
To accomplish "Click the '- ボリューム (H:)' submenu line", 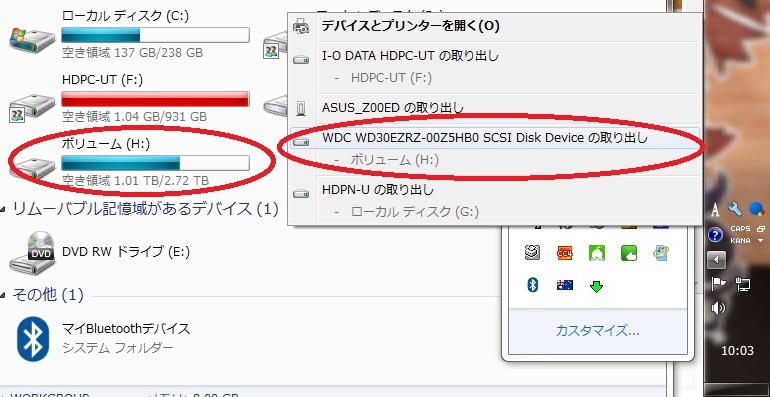I will 386,160.
